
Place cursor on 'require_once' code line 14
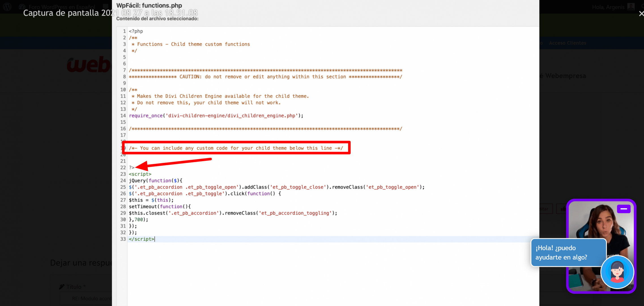216,116
